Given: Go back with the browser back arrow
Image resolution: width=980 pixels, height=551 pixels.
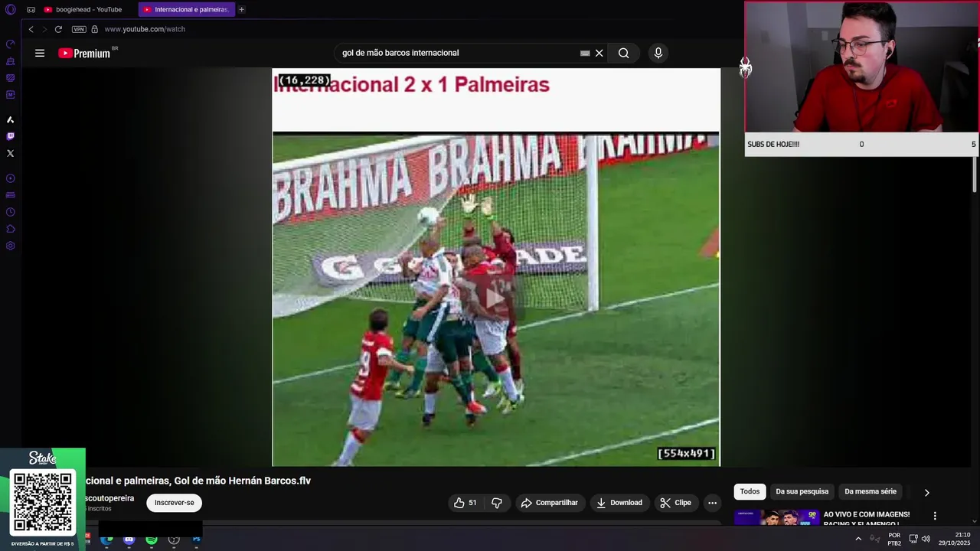Looking at the screenshot, I should (x=31, y=29).
